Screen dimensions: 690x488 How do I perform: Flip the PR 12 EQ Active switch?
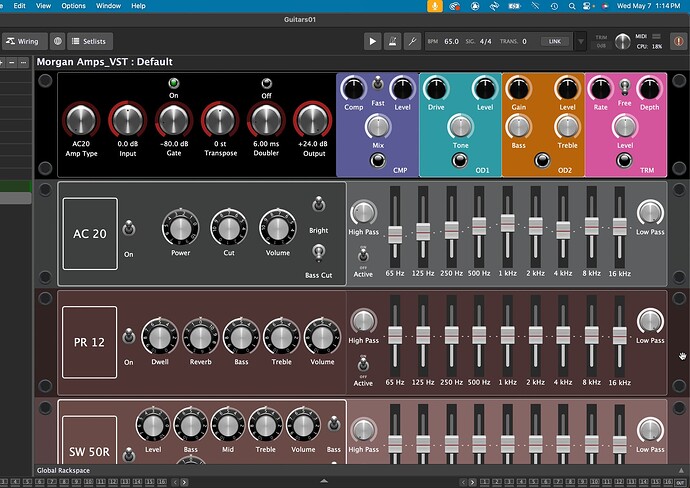(363, 364)
